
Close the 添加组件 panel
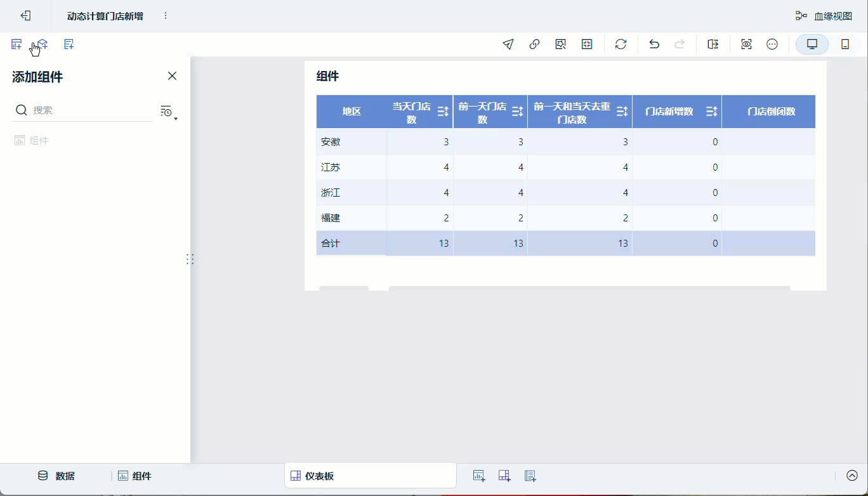pyautogui.click(x=172, y=75)
